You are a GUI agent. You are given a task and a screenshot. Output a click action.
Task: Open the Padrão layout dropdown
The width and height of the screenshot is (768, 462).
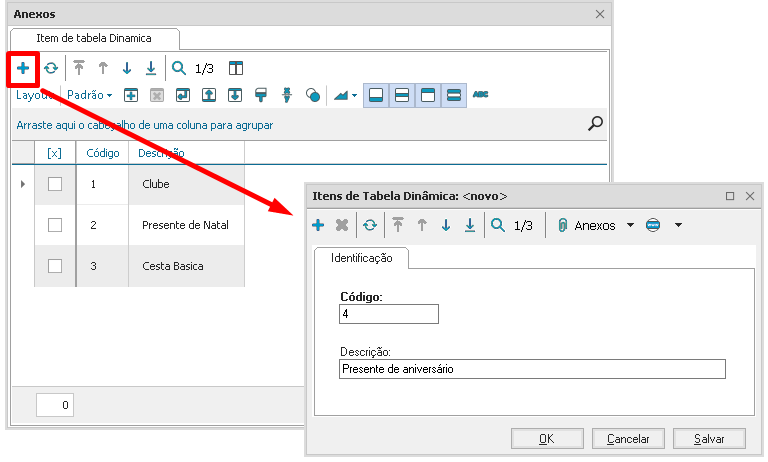90,95
